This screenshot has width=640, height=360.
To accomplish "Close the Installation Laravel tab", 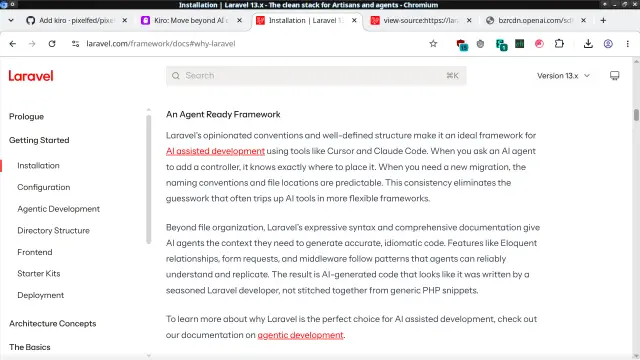I will (x=354, y=20).
